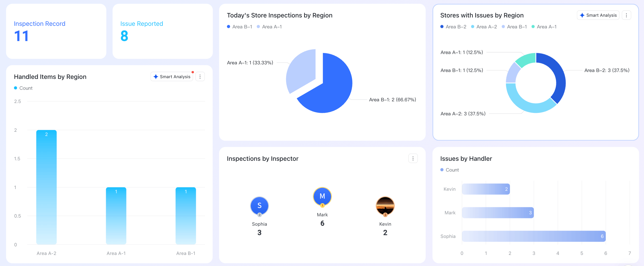Click Smart Analysis on Handled Items chart
Image resolution: width=644 pixels, height=266 pixels.
pos(172,76)
